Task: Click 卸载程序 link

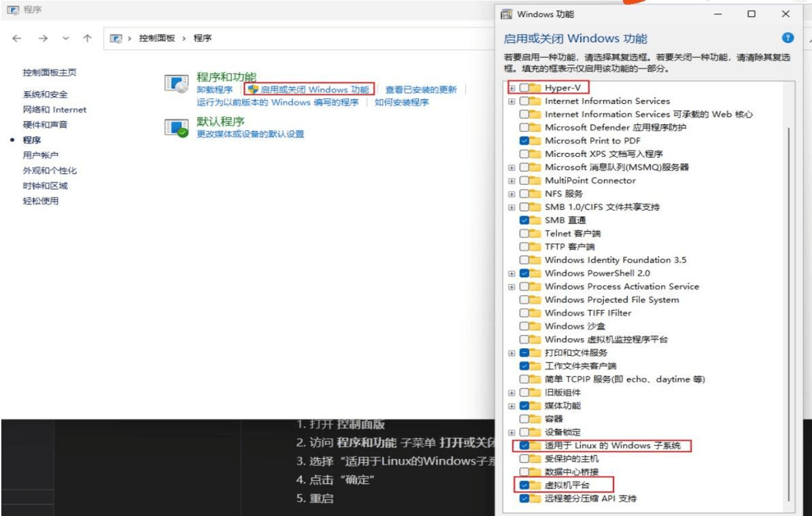Action: [x=214, y=90]
